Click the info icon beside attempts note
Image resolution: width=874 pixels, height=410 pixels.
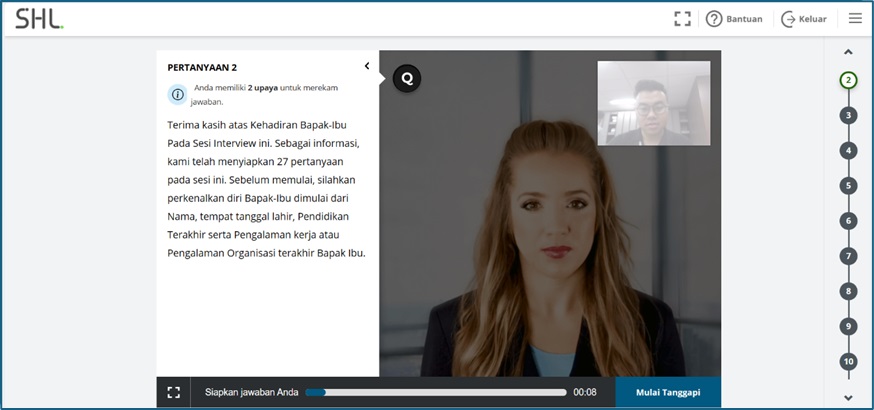(178, 94)
